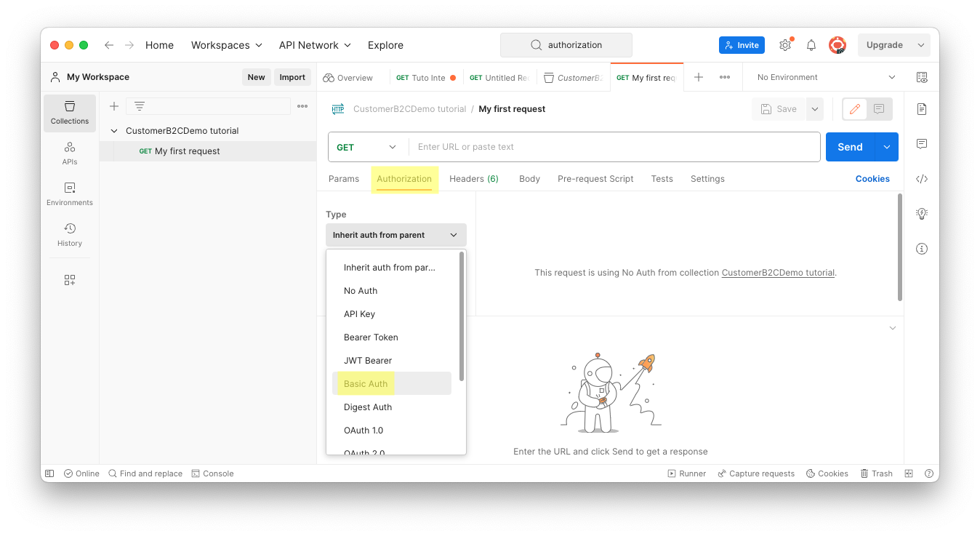Open the Environments sidebar panel
This screenshot has height=536, width=980.
tap(70, 194)
